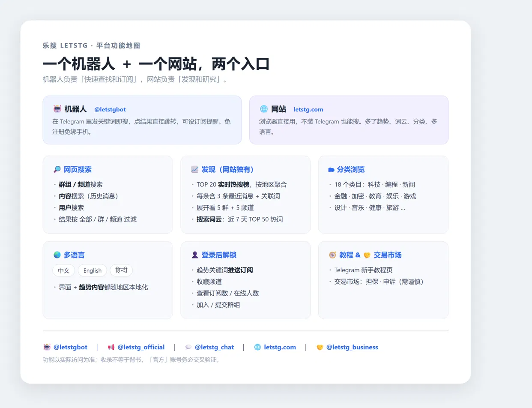Click the magnifier icon beside 网页搜索
532x408 pixels.
click(x=57, y=169)
